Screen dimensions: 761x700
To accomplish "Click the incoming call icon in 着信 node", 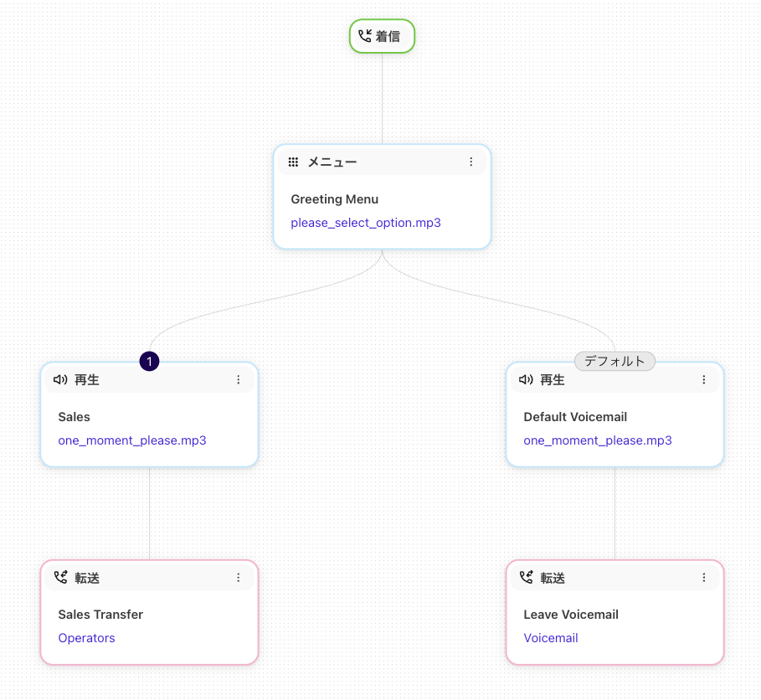I will point(364,36).
